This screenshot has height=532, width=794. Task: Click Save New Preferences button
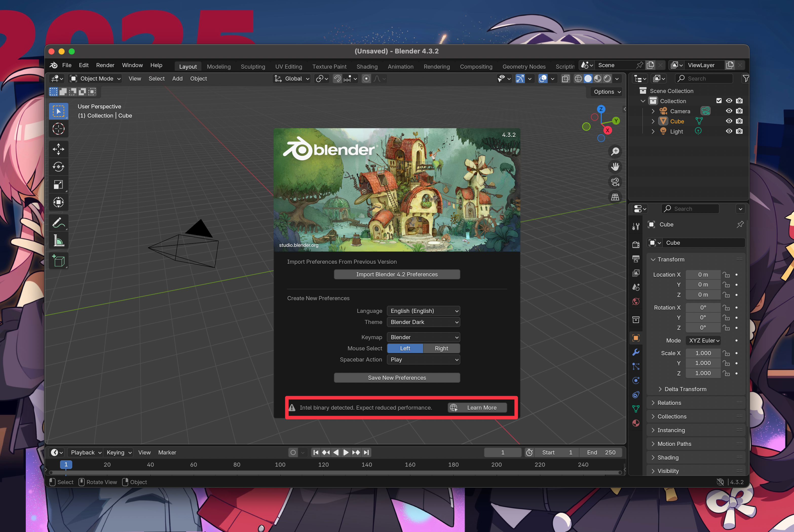pos(397,378)
